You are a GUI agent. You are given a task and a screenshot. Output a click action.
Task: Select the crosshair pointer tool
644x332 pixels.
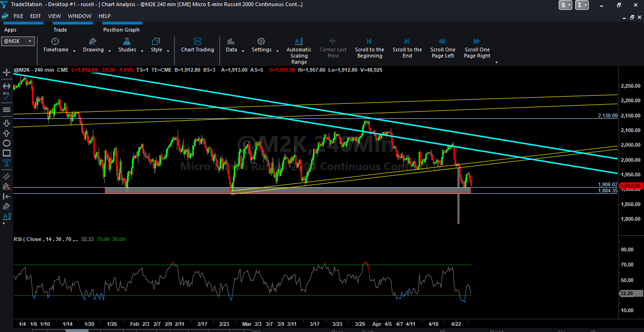[x=7, y=73]
